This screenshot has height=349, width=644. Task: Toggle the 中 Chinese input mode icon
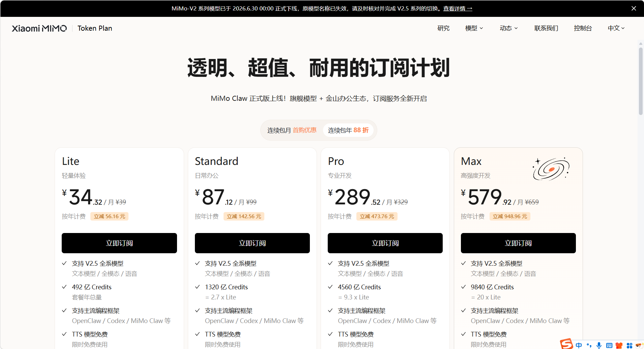click(579, 345)
